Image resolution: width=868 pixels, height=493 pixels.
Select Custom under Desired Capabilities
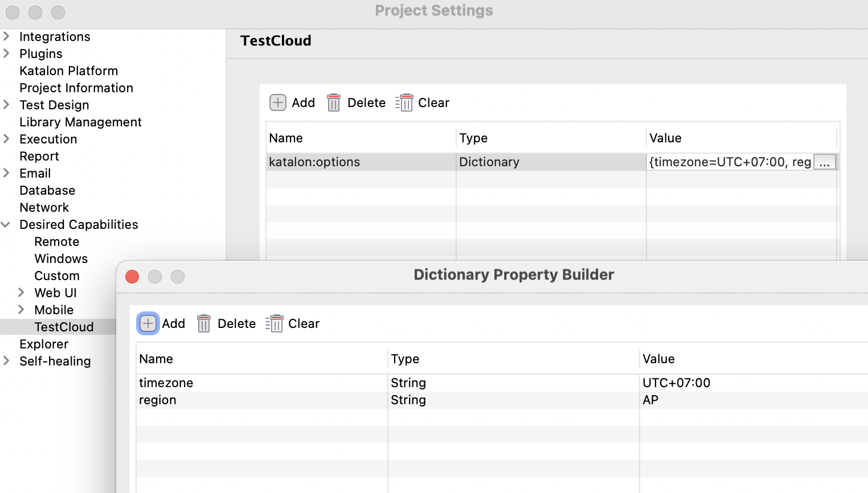coord(57,276)
